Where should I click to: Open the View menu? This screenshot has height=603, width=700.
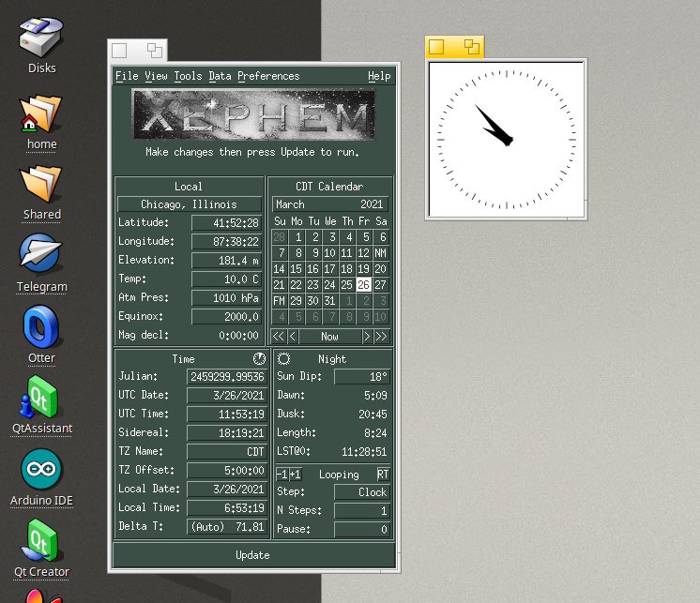[156, 76]
